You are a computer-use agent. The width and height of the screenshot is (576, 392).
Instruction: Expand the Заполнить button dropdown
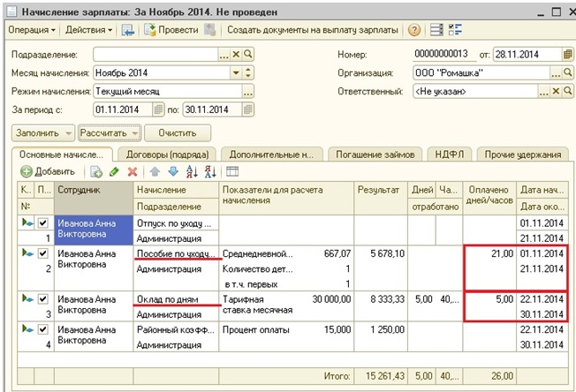68,132
